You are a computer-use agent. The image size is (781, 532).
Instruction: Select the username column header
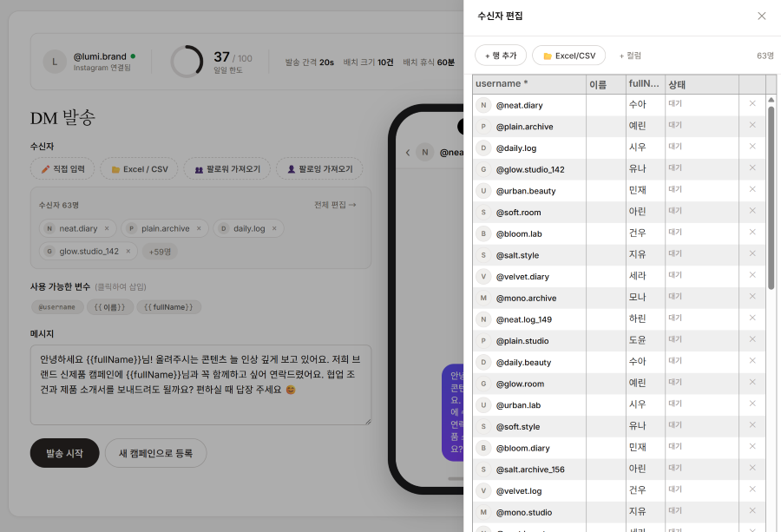[x=529, y=84]
